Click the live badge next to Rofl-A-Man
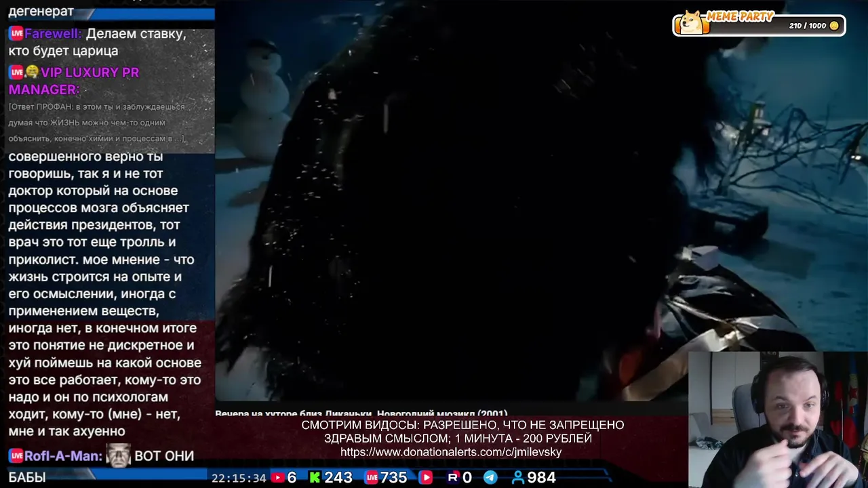Image resolution: width=868 pixels, height=488 pixels. tap(16, 456)
